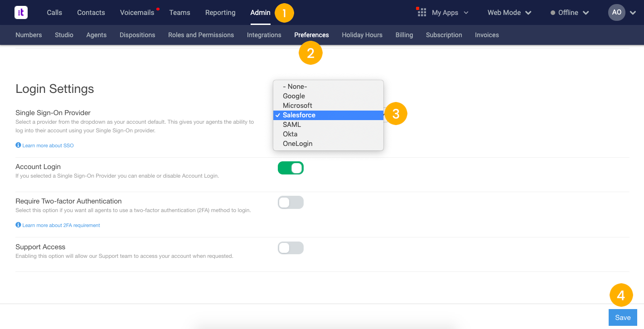This screenshot has width=644, height=329.
Task: Go to Integrations section
Action: click(264, 35)
